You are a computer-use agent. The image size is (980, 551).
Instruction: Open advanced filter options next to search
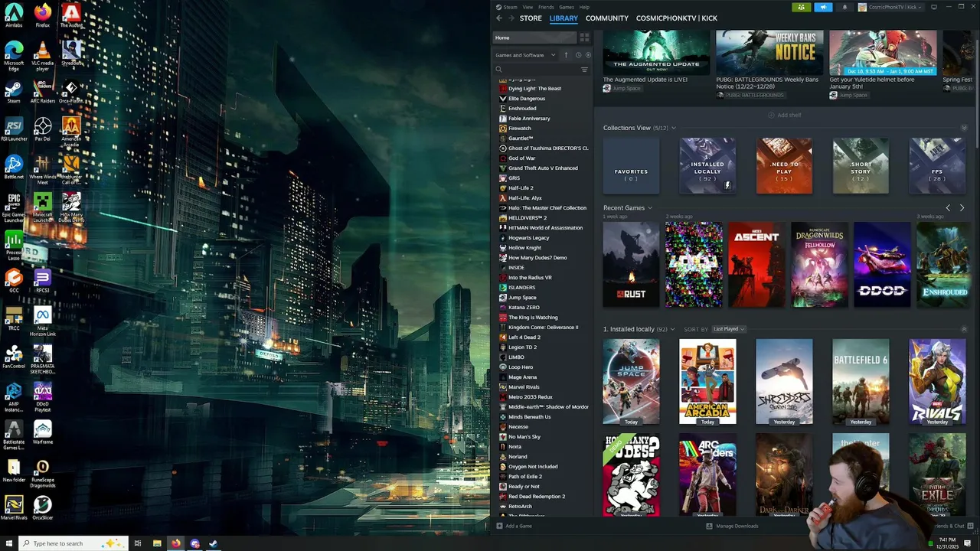(584, 70)
